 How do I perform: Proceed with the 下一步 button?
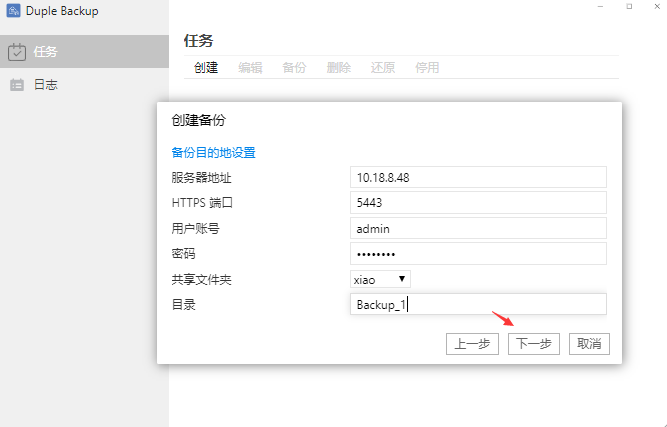[533, 344]
